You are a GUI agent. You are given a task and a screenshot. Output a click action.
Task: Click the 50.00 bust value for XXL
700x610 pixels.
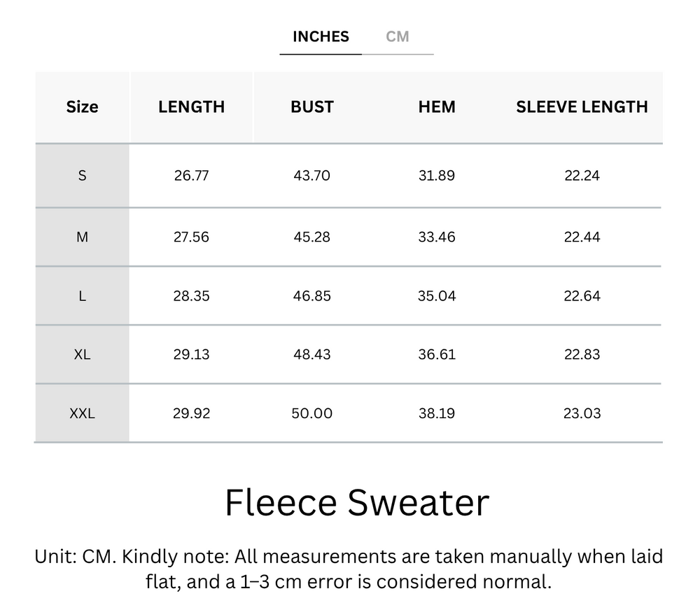[x=312, y=414]
